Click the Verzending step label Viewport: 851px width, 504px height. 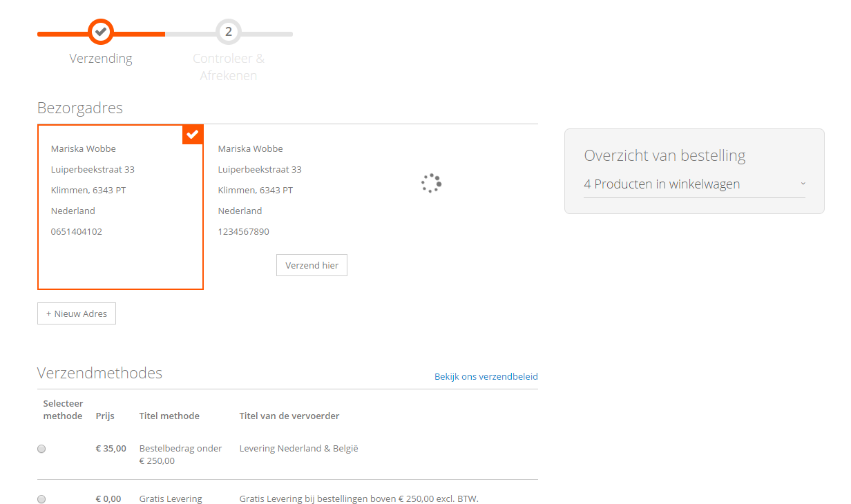pos(101,59)
